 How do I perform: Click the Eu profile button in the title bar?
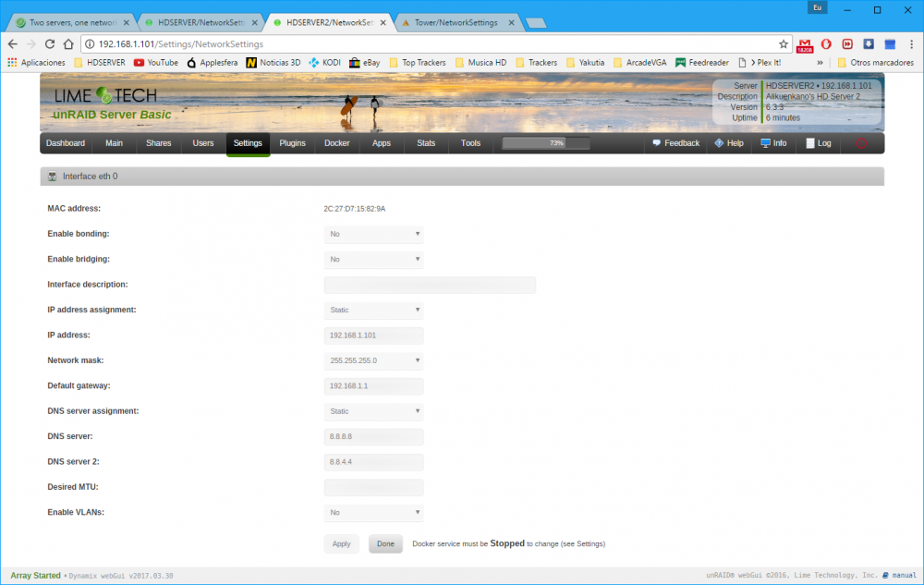[818, 7]
